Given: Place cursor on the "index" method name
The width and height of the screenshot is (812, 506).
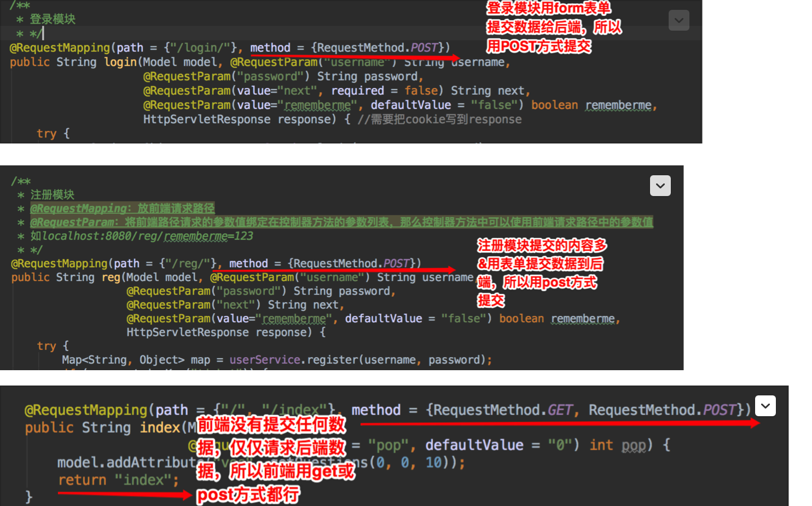Looking at the screenshot, I should pos(160,427).
